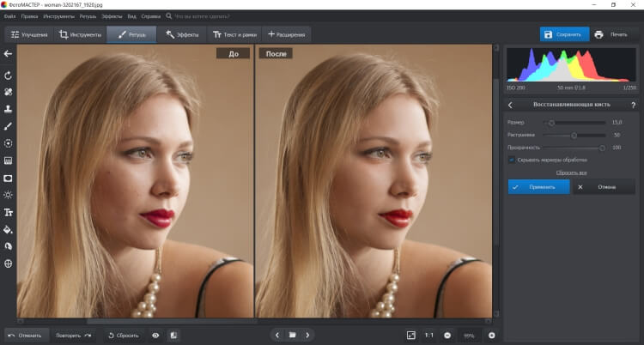Select the four-circles tool in left sidebar

click(x=8, y=92)
